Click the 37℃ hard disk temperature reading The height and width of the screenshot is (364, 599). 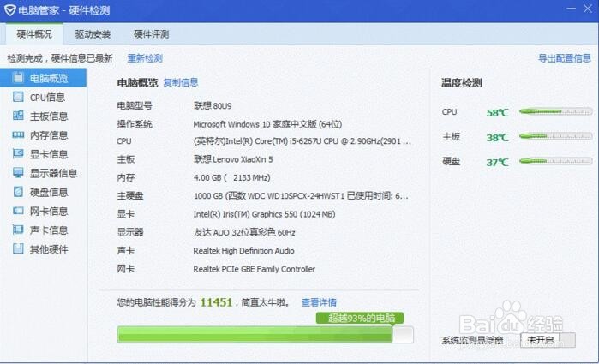(x=497, y=163)
